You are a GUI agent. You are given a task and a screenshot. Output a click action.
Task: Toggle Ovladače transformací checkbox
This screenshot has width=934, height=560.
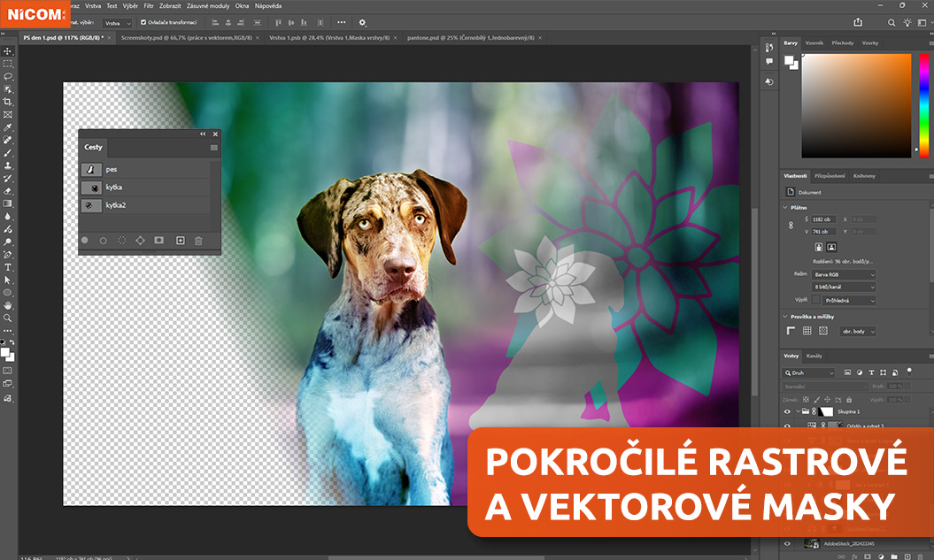(x=143, y=22)
